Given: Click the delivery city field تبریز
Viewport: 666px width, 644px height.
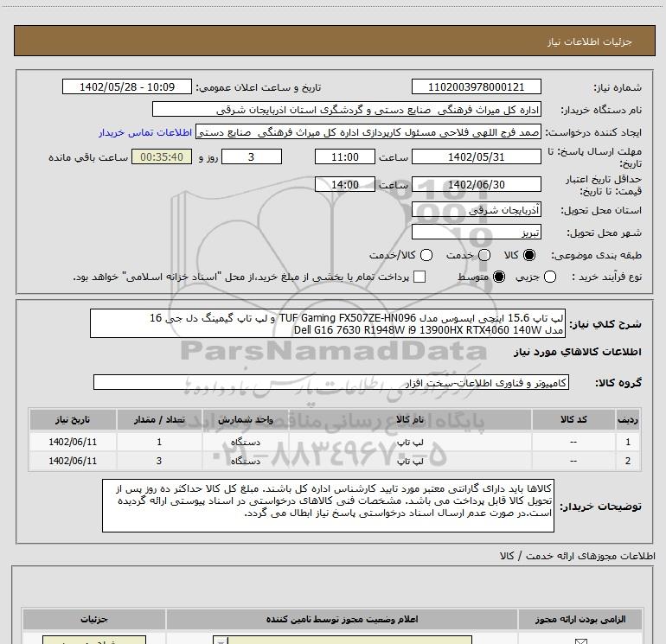Looking at the screenshot, I should tap(476, 233).
